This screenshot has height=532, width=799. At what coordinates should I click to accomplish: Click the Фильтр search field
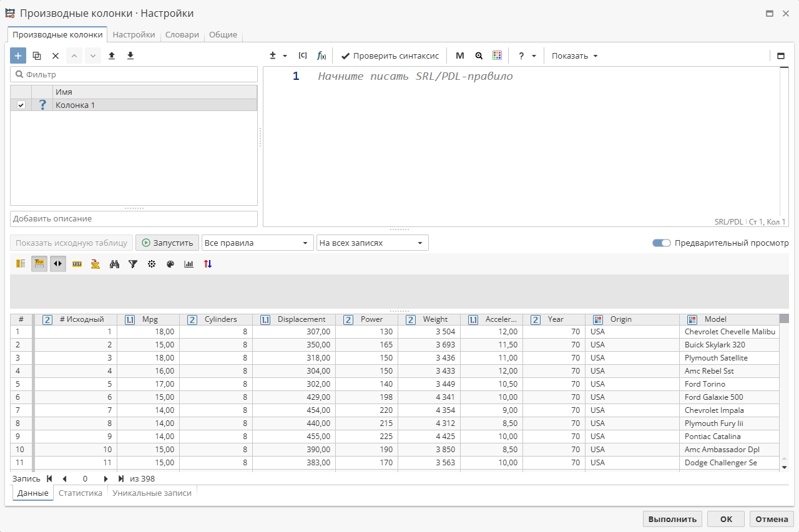tap(134, 74)
